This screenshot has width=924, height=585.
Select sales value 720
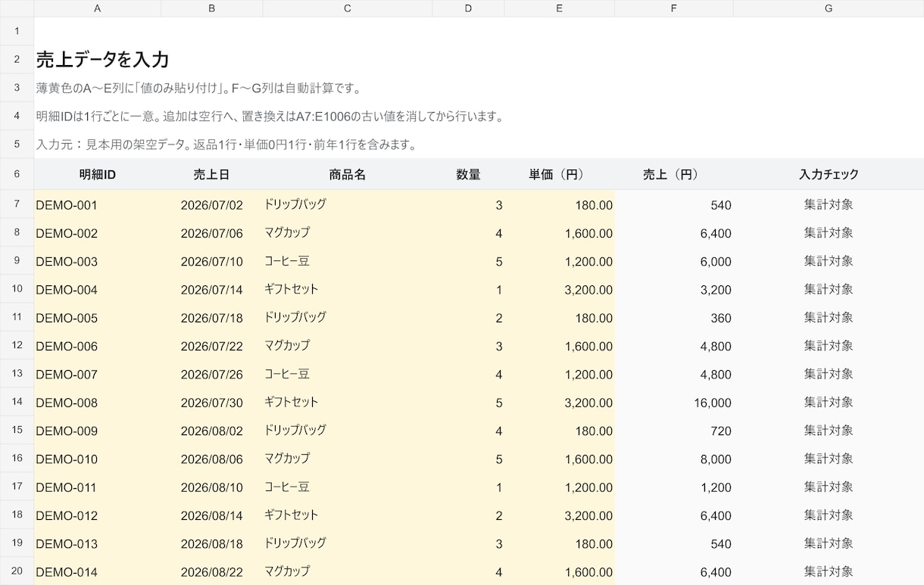point(673,431)
